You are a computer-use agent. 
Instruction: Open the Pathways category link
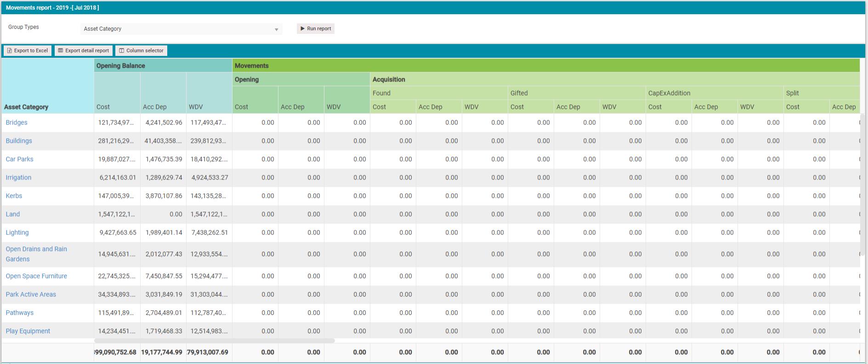pos(19,313)
